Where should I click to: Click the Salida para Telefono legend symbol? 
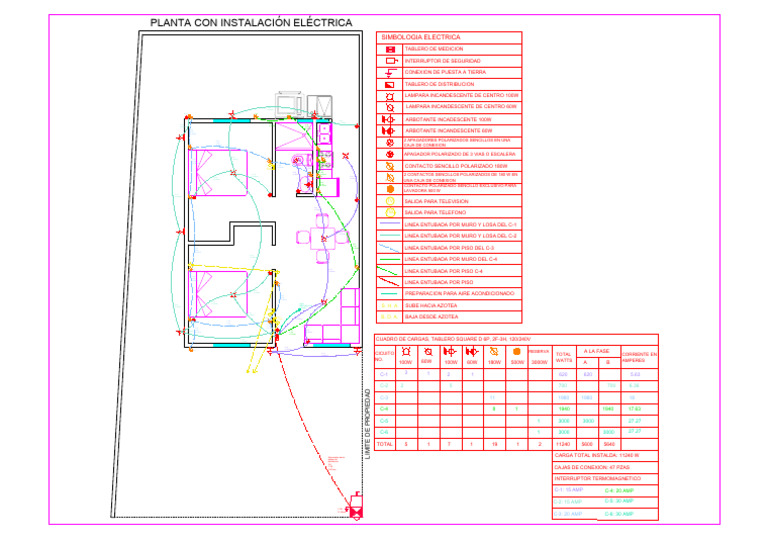390,212
